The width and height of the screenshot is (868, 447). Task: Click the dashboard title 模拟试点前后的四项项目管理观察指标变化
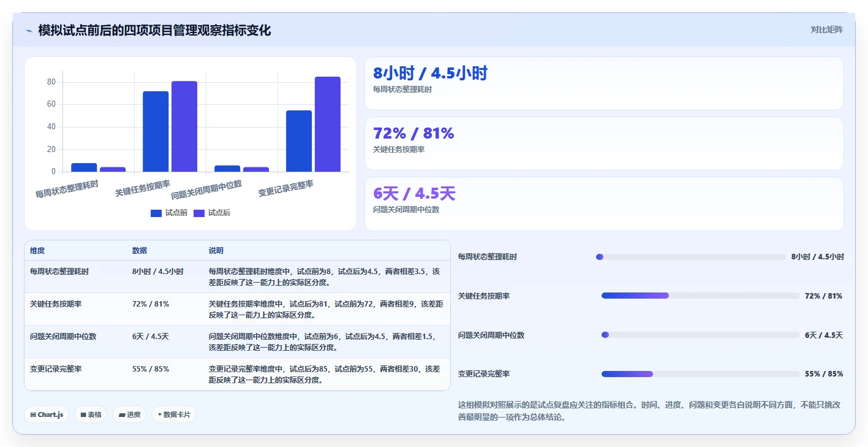coord(154,30)
